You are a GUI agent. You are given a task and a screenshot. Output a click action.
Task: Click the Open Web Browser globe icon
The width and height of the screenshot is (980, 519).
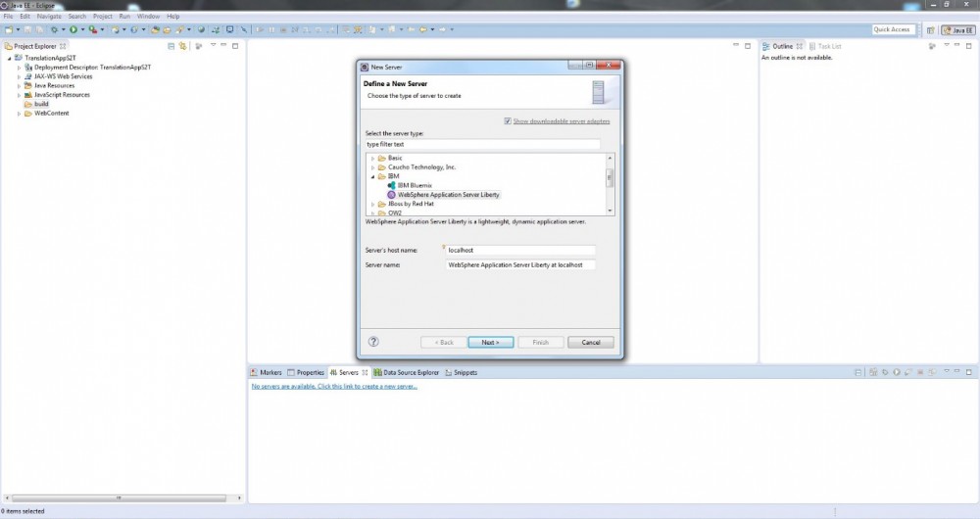201,29
